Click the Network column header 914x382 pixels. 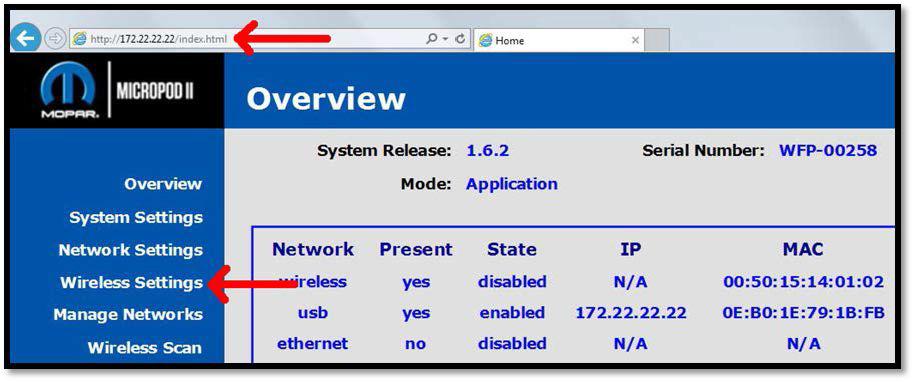click(313, 250)
